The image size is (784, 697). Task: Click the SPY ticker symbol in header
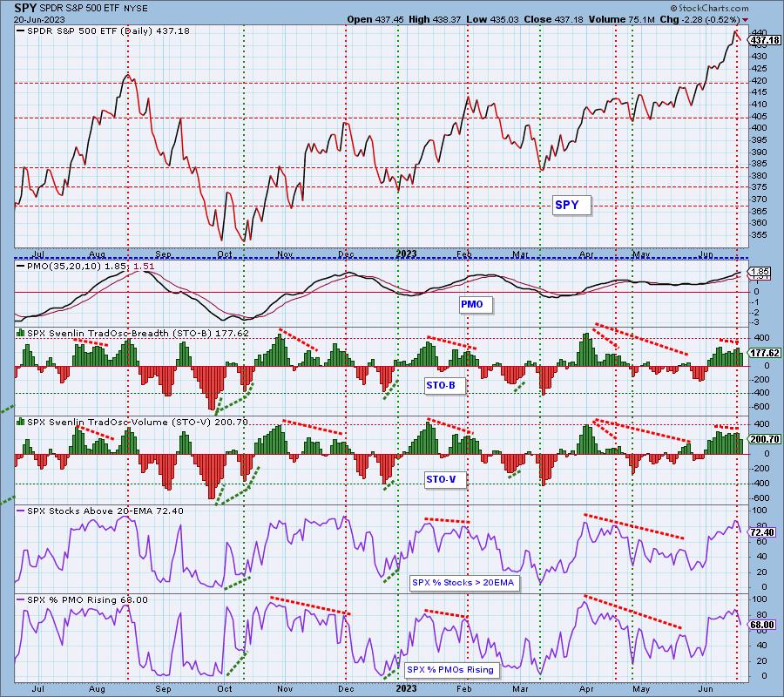click(24, 8)
